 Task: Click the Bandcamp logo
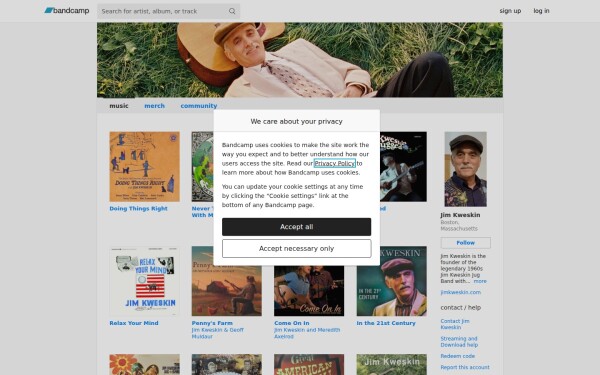(67, 11)
